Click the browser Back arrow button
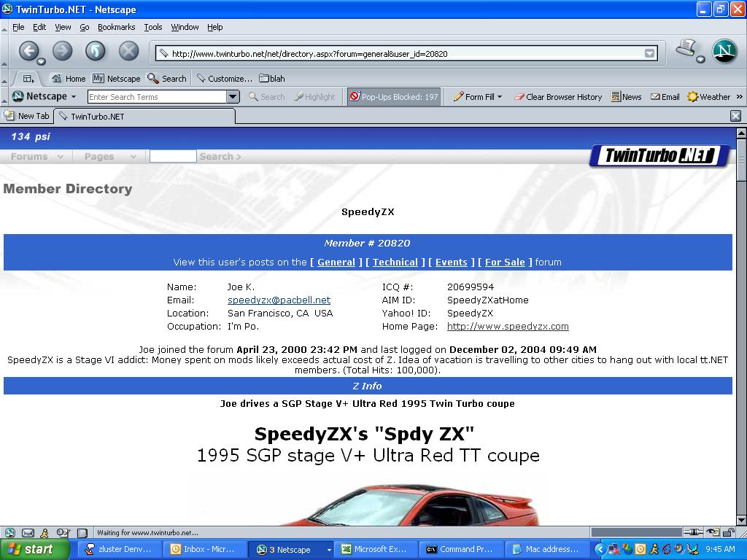Image resolution: width=747 pixels, height=560 pixels. [x=28, y=51]
